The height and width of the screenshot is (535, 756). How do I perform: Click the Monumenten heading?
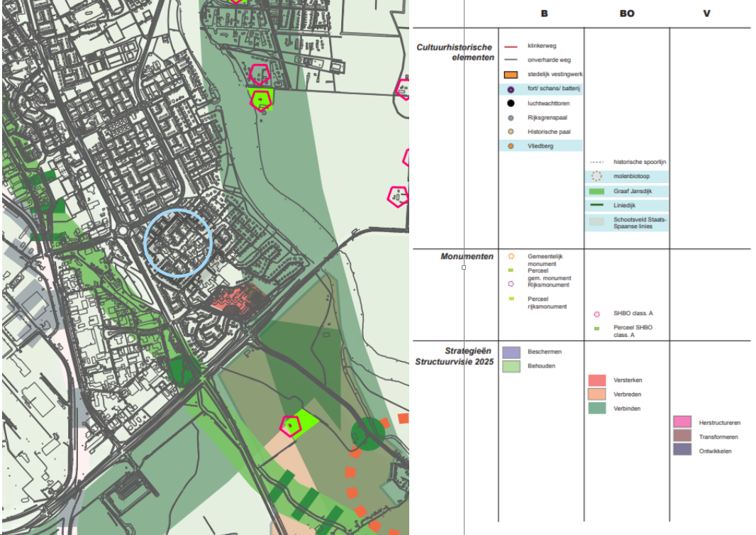(x=467, y=257)
